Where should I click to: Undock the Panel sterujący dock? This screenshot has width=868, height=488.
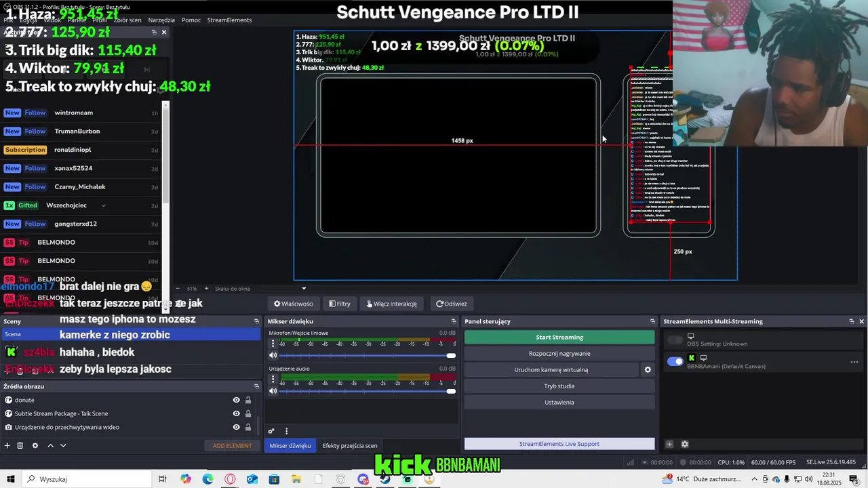point(652,321)
